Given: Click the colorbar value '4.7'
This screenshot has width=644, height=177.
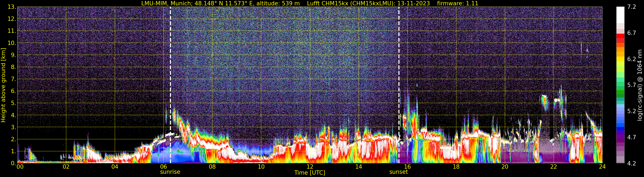Looking at the screenshot, I should coord(632,137).
